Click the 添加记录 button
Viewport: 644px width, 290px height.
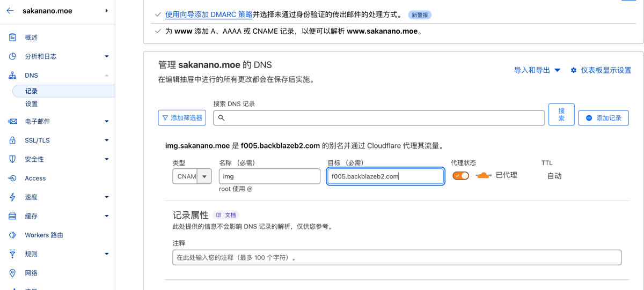click(603, 118)
